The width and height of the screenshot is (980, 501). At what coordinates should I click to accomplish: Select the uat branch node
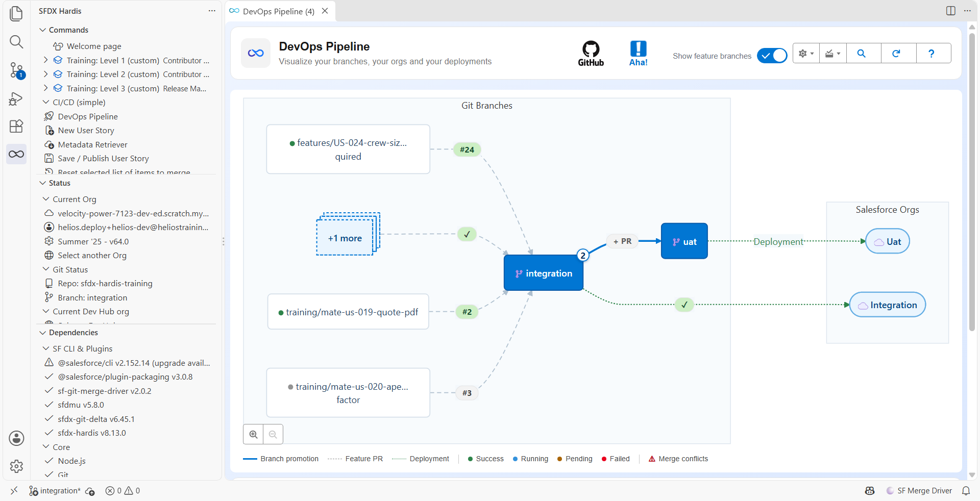click(684, 241)
